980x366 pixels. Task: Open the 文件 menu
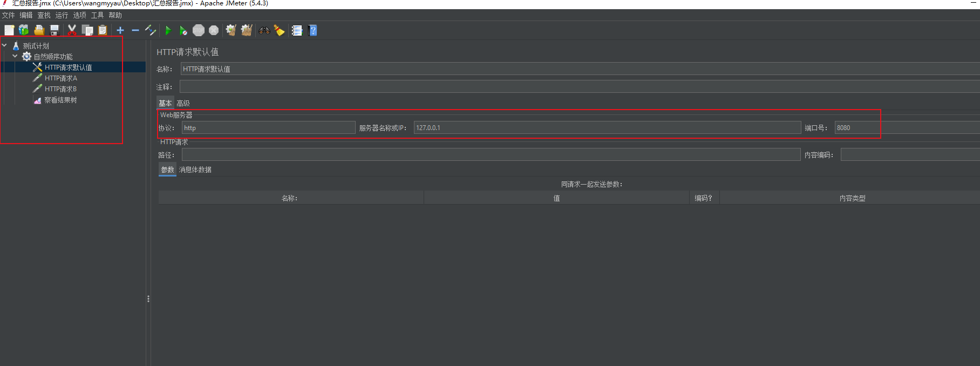coord(8,15)
